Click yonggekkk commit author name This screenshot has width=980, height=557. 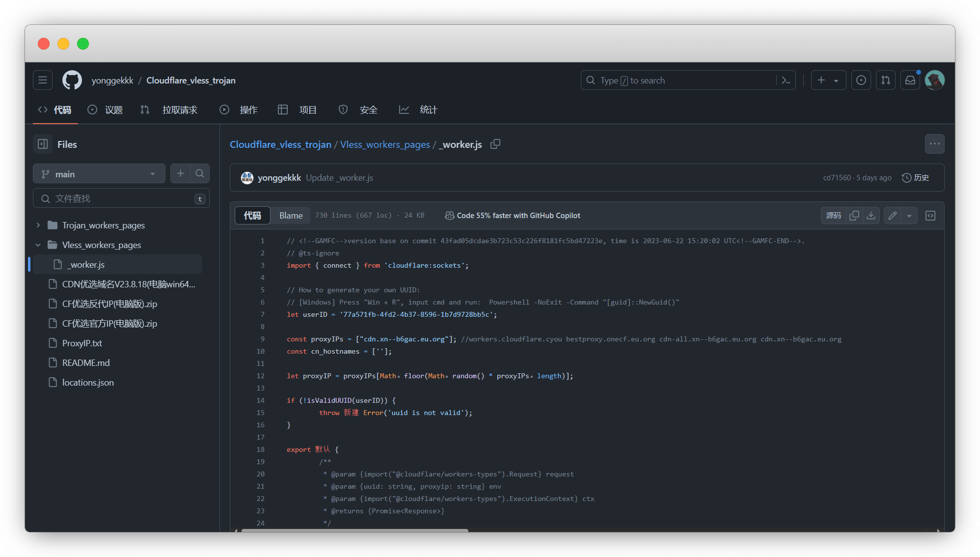[279, 177]
